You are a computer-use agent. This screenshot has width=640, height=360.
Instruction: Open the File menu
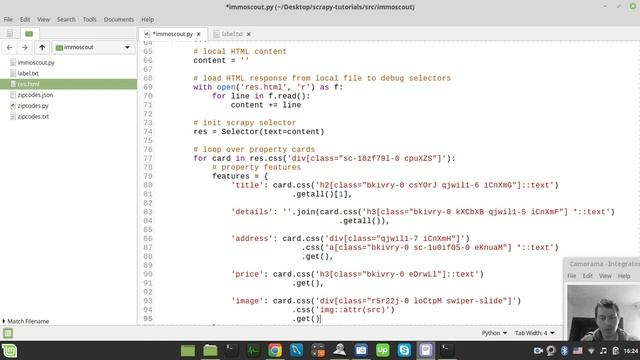(x=8, y=19)
